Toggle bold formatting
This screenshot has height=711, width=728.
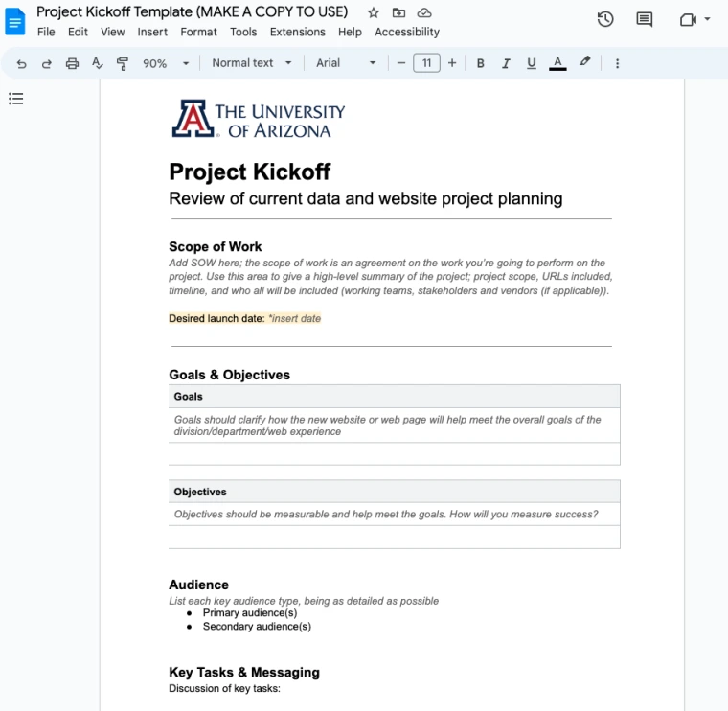pos(481,63)
